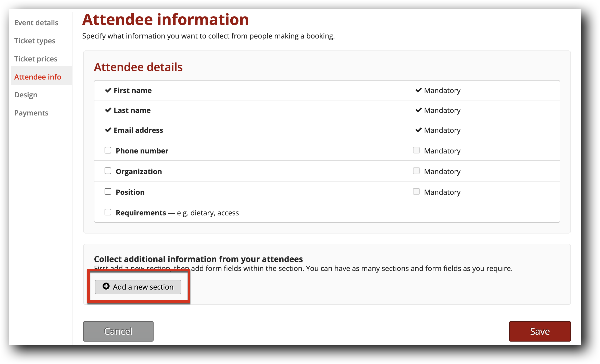Enable the Position field
The height and width of the screenshot is (364, 600).
click(108, 191)
